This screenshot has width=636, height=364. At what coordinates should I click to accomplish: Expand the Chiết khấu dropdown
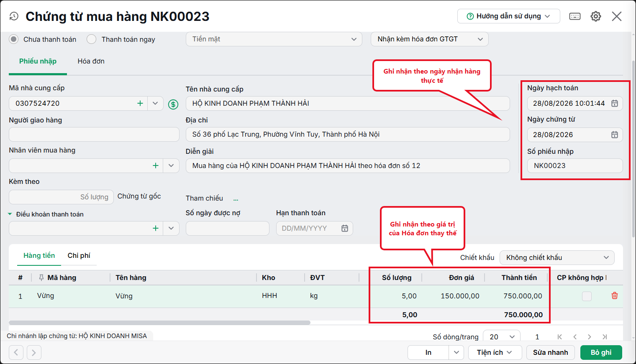point(557,257)
